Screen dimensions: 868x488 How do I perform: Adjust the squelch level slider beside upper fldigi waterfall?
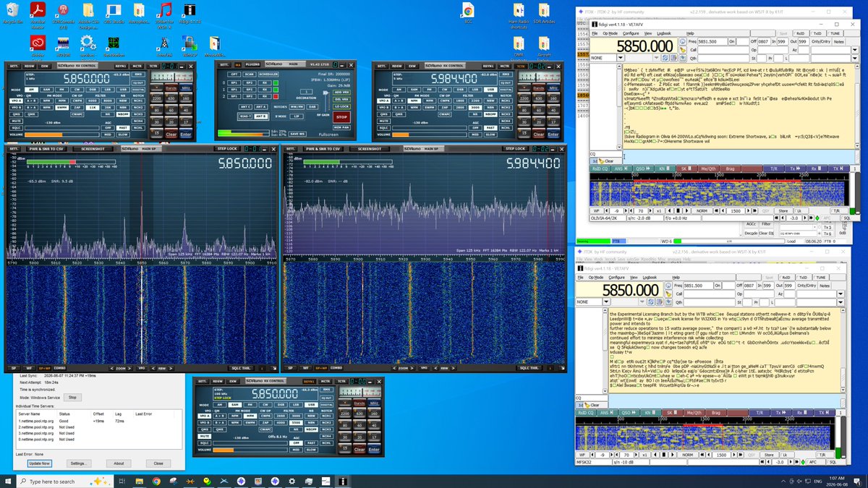coord(859,195)
